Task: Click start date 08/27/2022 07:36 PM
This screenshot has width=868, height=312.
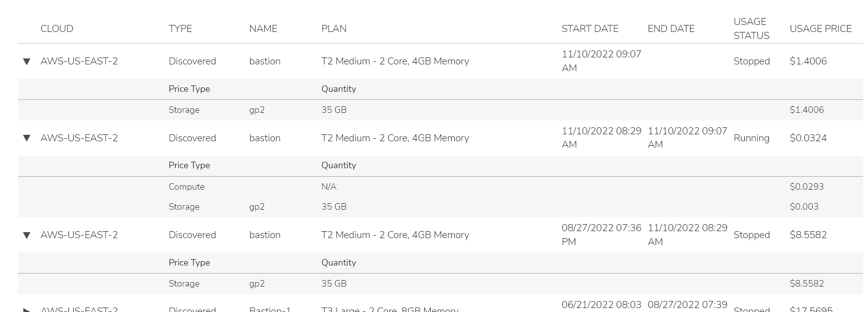Action: coord(601,235)
